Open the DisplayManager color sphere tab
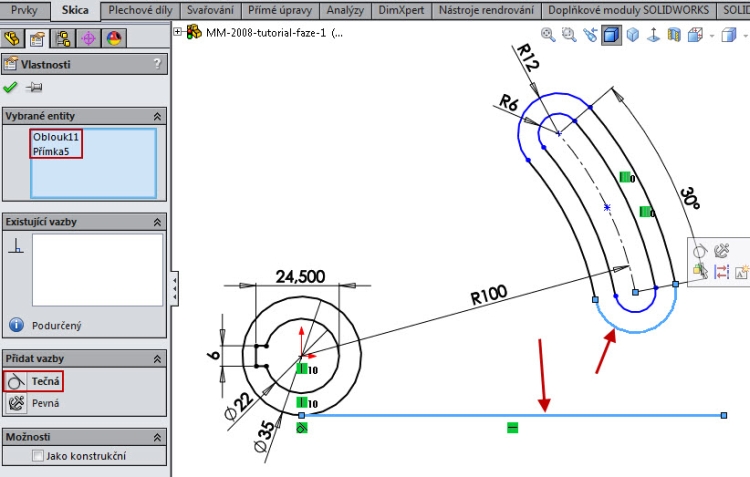 (x=114, y=38)
